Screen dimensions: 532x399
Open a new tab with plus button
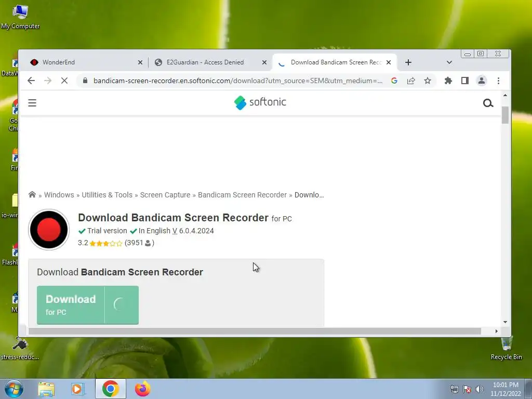point(408,62)
